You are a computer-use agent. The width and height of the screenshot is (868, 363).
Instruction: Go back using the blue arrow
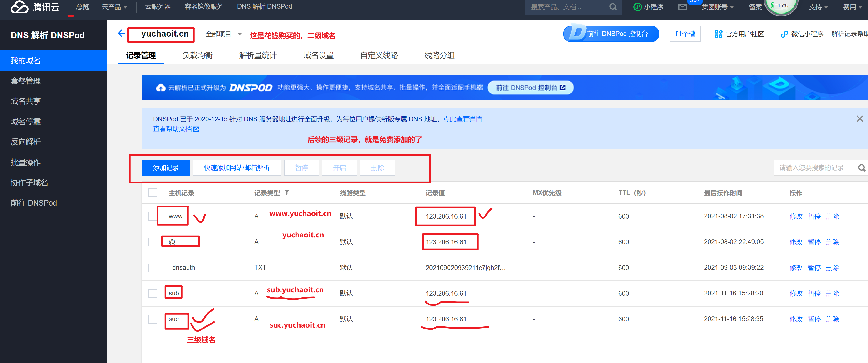coord(122,33)
